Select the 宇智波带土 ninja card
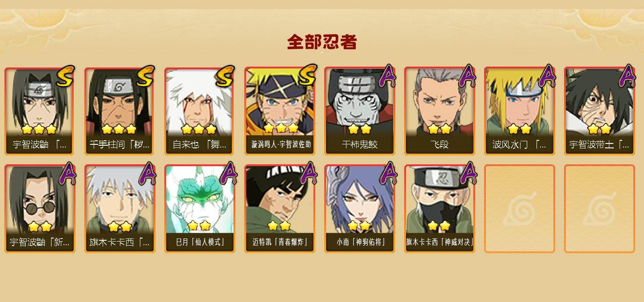The image size is (644, 302). (600, 111)
